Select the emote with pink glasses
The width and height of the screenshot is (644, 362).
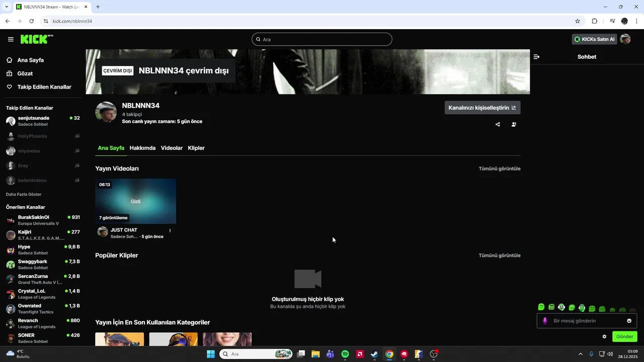click(561, 307)
